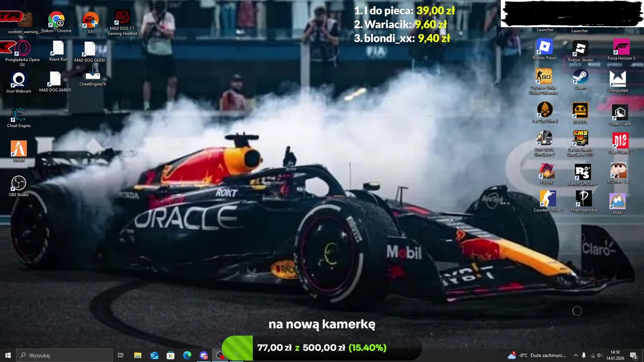Viewport: 644px width, 362px height.
Task: Open the R.E.P.O. game icon
Action: click(580, 113)
